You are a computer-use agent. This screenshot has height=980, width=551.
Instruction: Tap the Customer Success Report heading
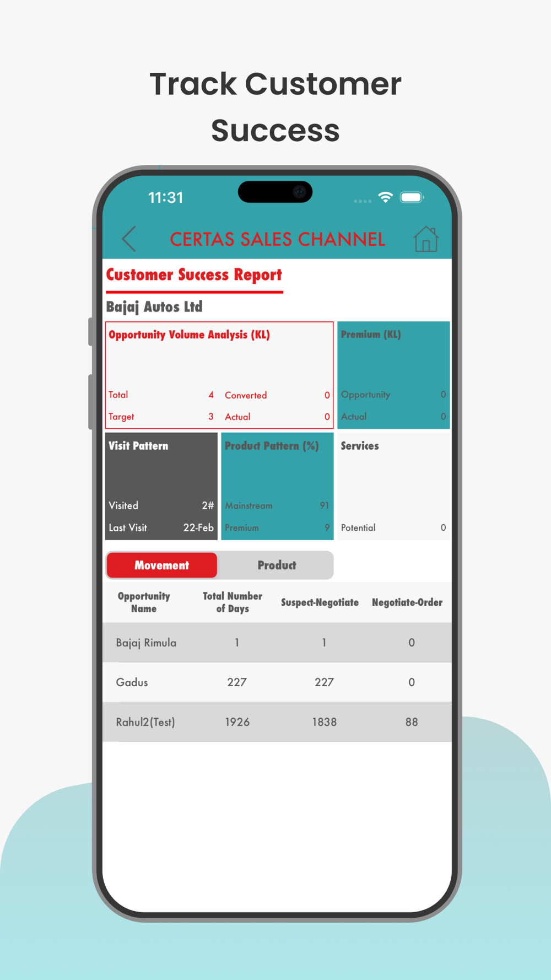194,274
